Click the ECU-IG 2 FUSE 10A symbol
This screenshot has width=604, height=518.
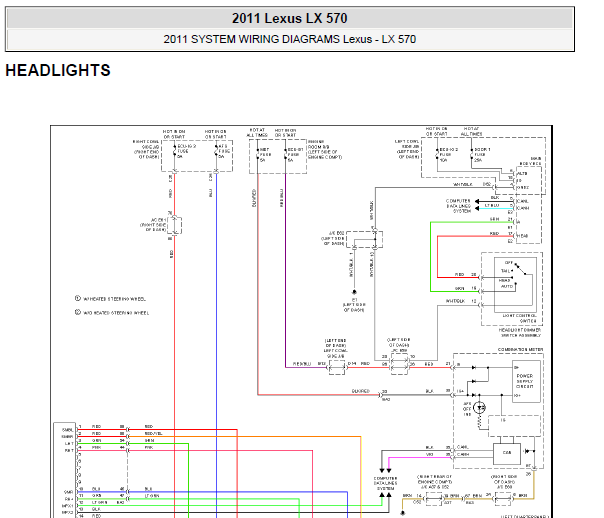pos(438,154)
